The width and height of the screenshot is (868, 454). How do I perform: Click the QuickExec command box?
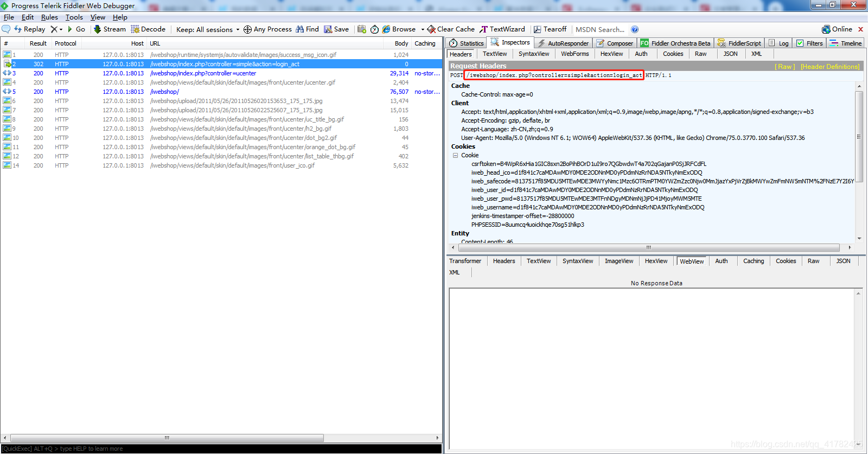pyautogui.click(x=221, y=449)
